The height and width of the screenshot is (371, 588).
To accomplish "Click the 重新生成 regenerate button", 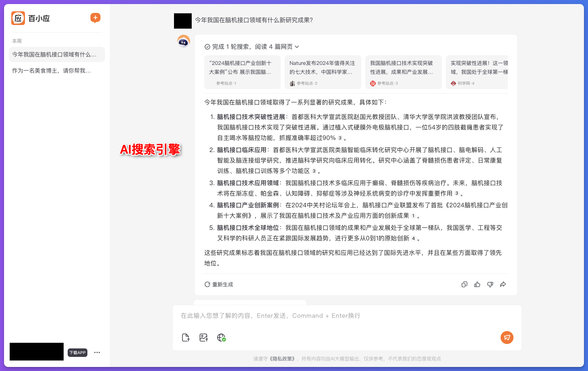I will tap(219, 284).
